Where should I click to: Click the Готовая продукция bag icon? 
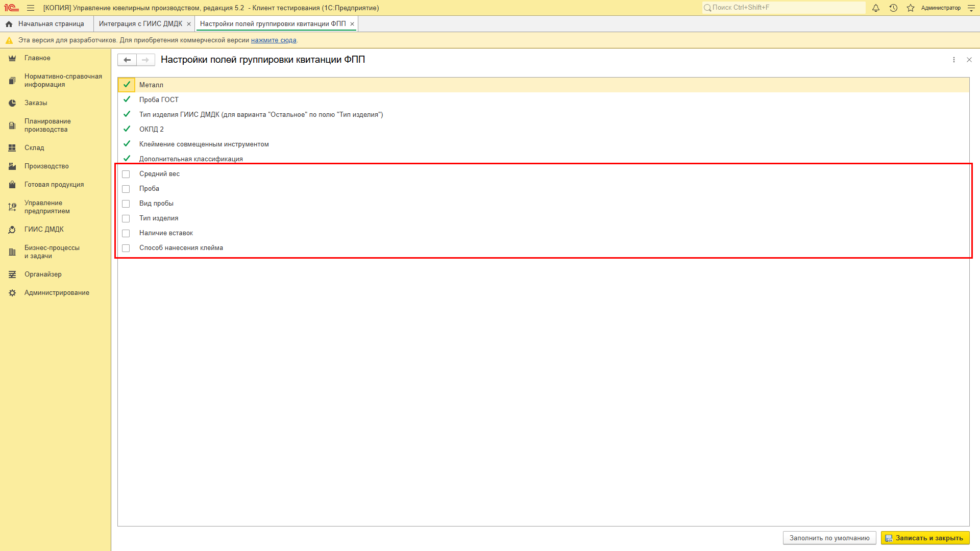pos(12,185)
